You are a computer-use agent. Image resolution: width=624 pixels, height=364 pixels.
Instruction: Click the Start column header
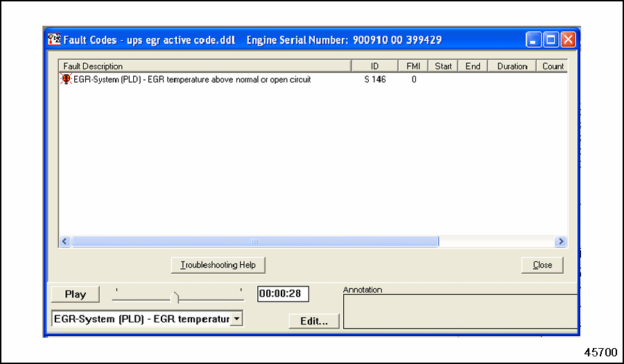coord(443,67)
